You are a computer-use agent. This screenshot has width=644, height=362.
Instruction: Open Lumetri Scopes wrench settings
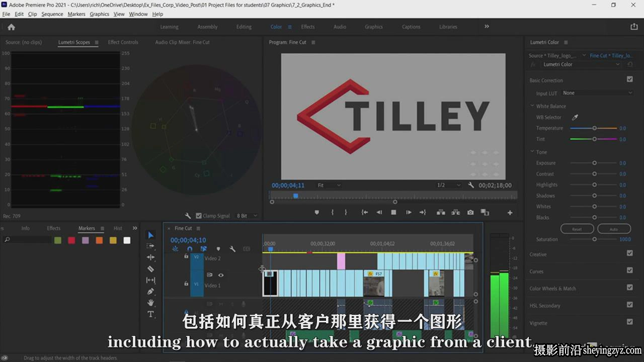pos(188,216)
